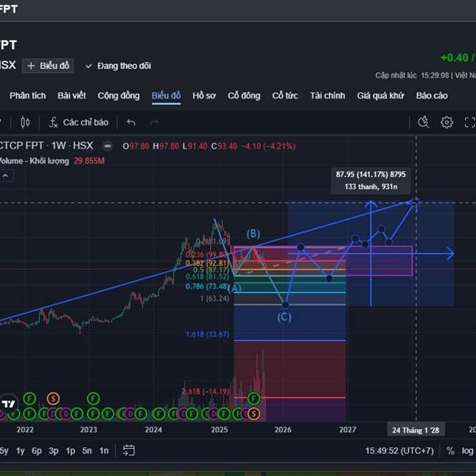Set the time range to 1y
The width and height of the screenshot is (476, 476).
(x=21, y=451)
